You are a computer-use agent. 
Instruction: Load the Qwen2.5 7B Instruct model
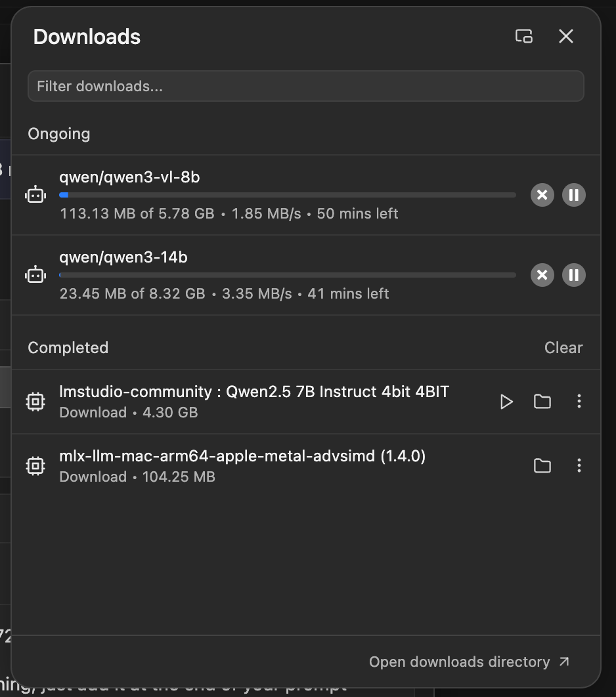[506, 402]
